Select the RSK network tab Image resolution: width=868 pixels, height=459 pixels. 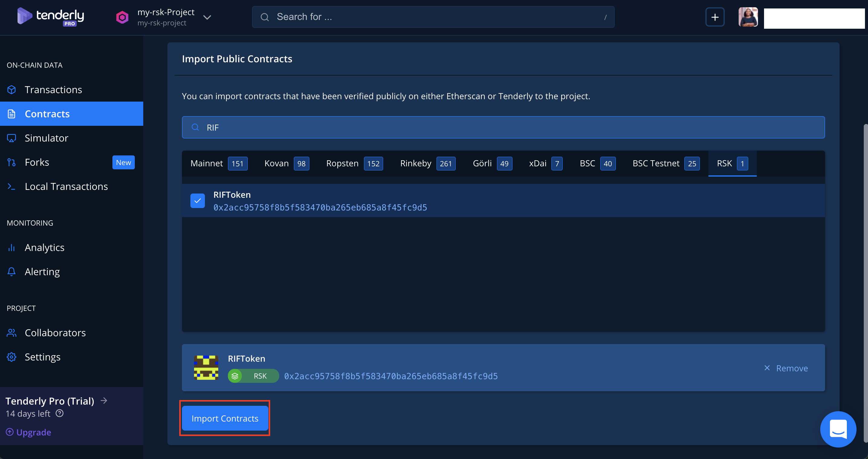click(x=732, y=164)
